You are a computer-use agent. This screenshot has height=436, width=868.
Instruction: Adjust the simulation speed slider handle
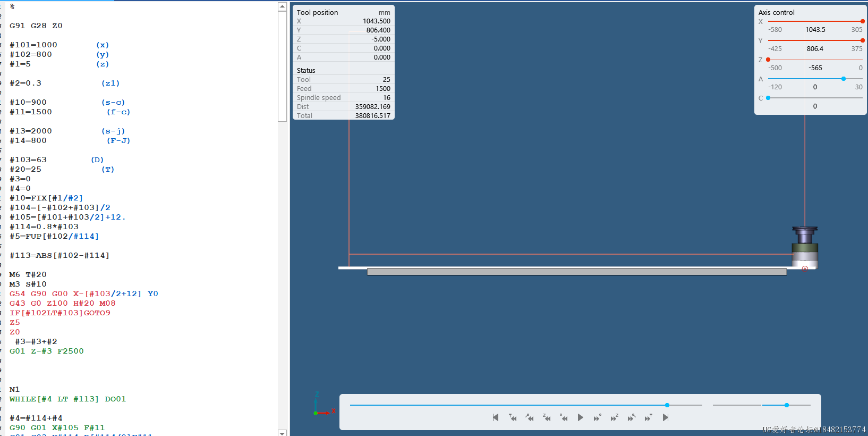pos(787,405)
